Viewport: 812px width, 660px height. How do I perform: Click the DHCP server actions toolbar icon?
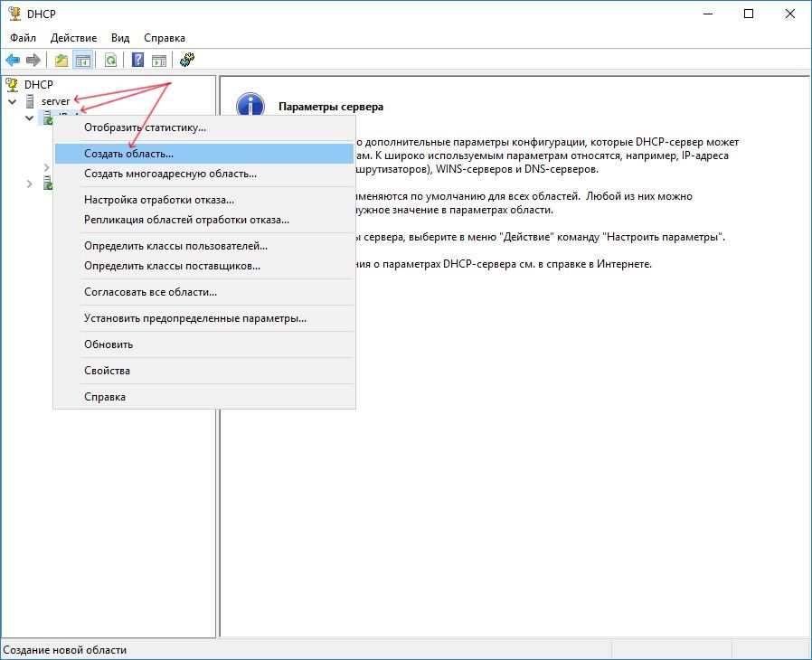click(x=188, y=61)
